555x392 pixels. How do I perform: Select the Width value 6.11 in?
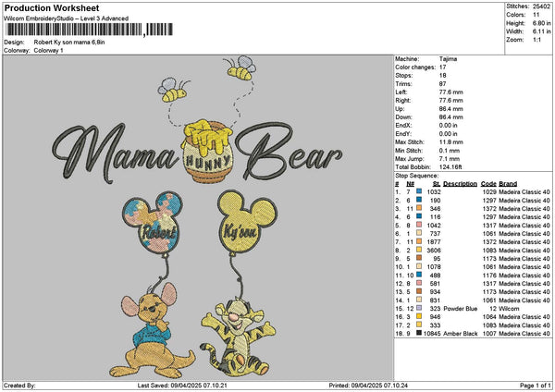[541, 31]
